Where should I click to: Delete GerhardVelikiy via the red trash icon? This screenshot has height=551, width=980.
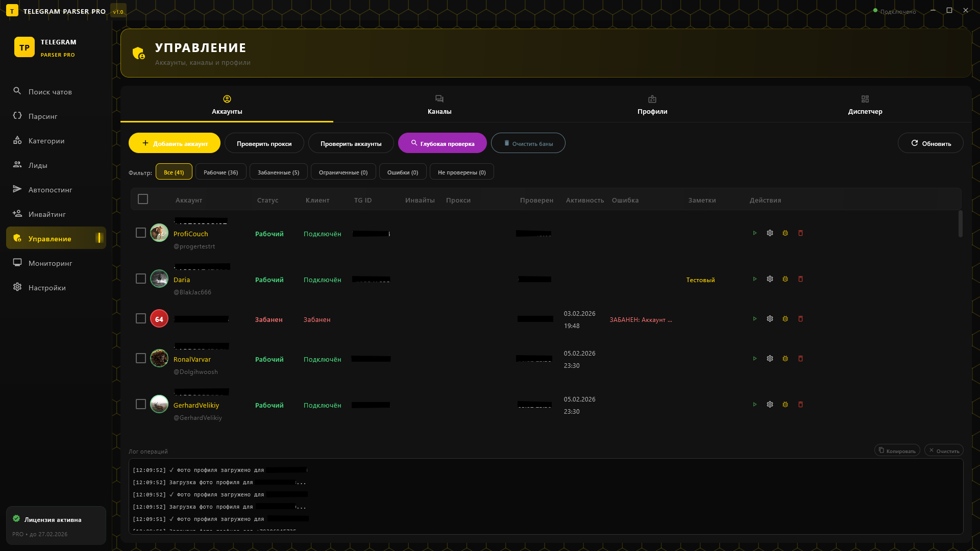pyautogui.click(x=800, y=405)
